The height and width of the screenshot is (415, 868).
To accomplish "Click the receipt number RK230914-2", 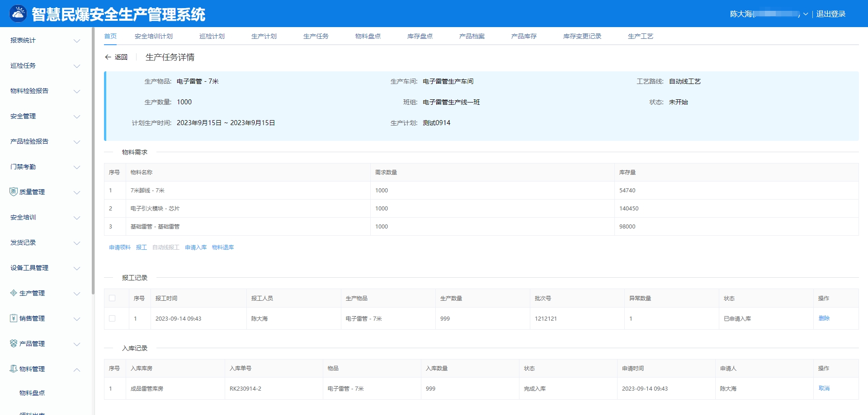I will (x=245, y=388).
